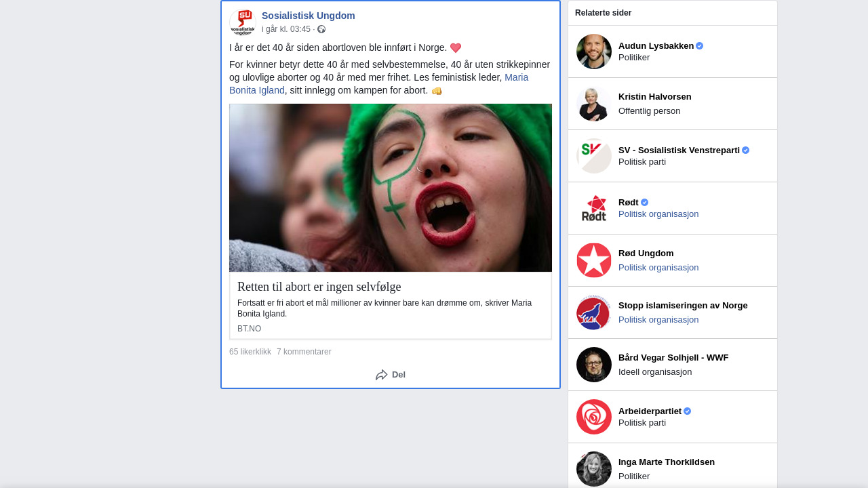Click the Sosialistisk Ungdom page name
This screenshot has height=488, width=868.
tap(309, 16)
